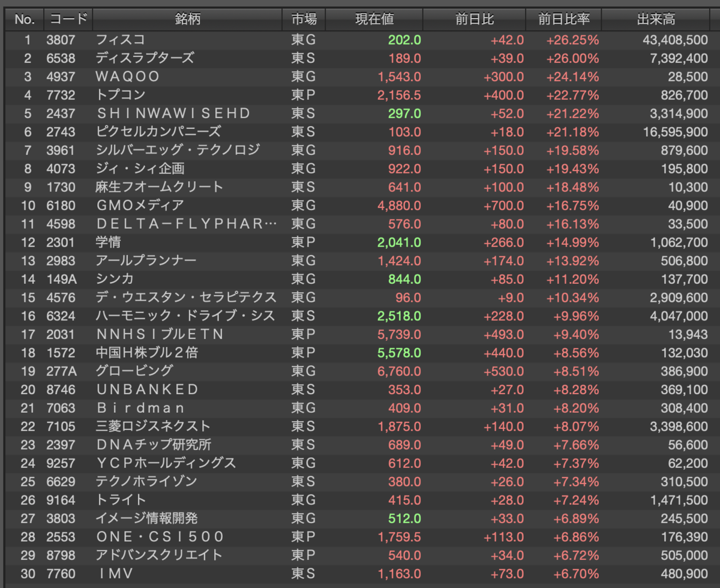This screenshot has width=720, height=588.
Task: Sort by the コード column header
Action: point(68,19)
